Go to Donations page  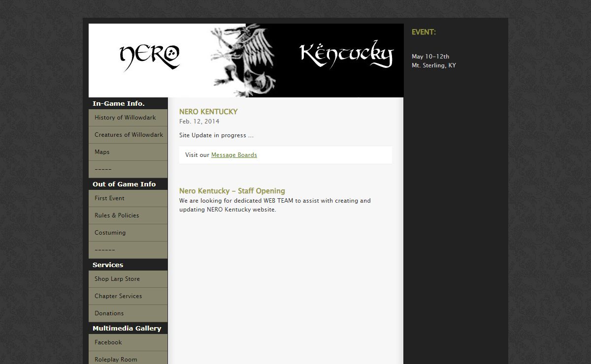point(128,313)
